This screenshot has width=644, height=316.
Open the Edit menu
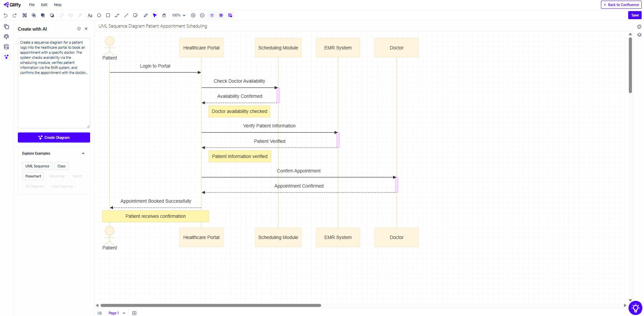[44, 5]
